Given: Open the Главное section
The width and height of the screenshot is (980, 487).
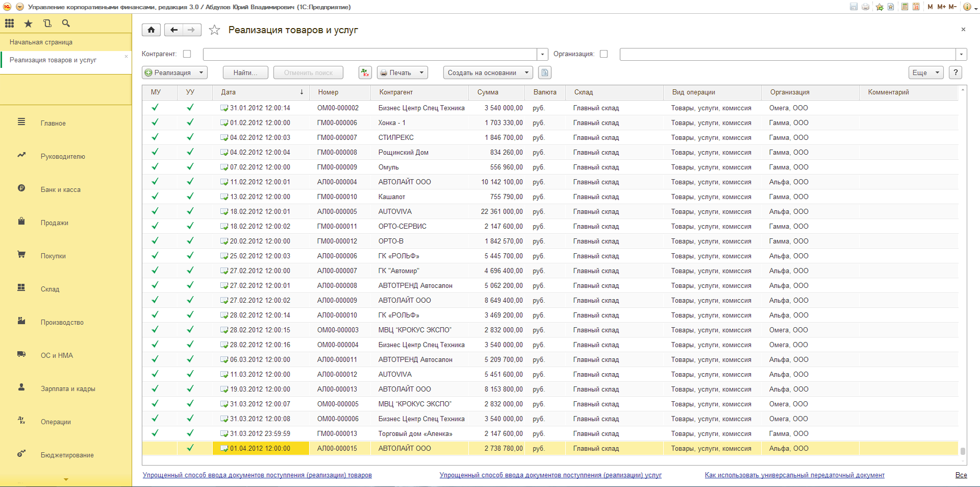Looking at the screenshot, I should point(53,123).
